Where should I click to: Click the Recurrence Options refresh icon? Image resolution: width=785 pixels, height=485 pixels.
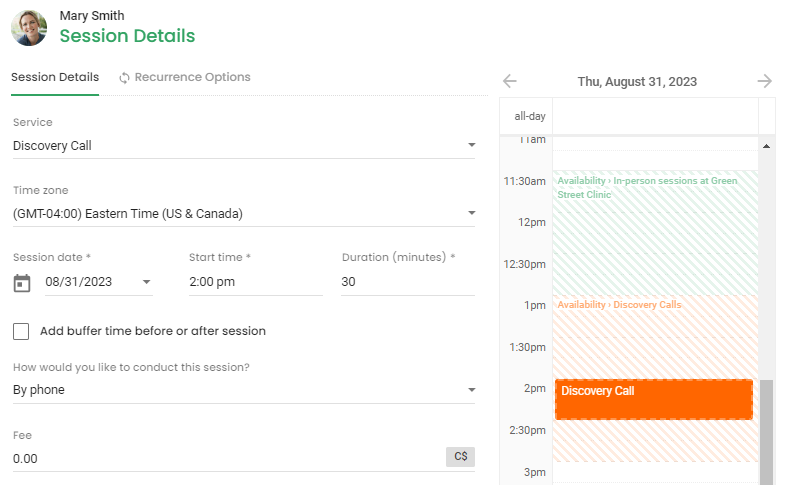pos(124,78)
